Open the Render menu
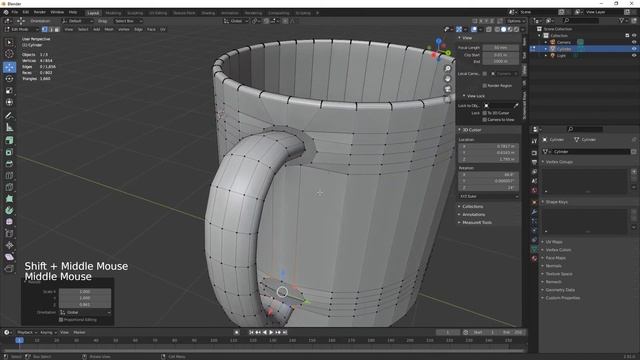Viewport: 640px width, 360px height. [x=40, y=12]
